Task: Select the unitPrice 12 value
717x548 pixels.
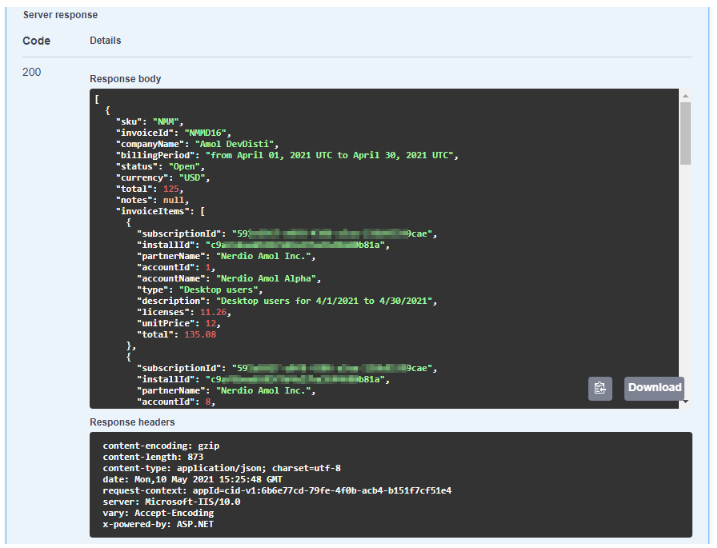Action: tap(210, 323)
